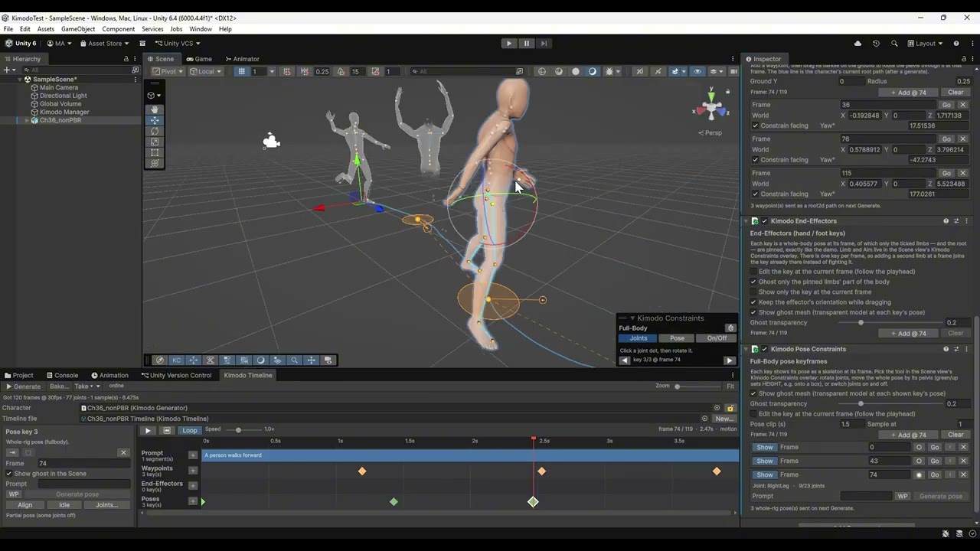Rewind the Kimodo timeline to the start
The height and width of the screenshot is (551, 980).
tap(166, 430)
